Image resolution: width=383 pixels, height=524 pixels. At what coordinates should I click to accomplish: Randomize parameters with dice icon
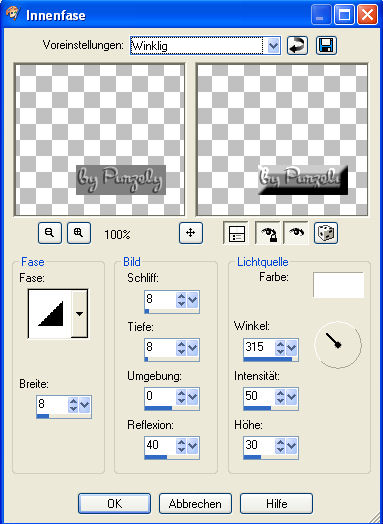tap(326, 233)
